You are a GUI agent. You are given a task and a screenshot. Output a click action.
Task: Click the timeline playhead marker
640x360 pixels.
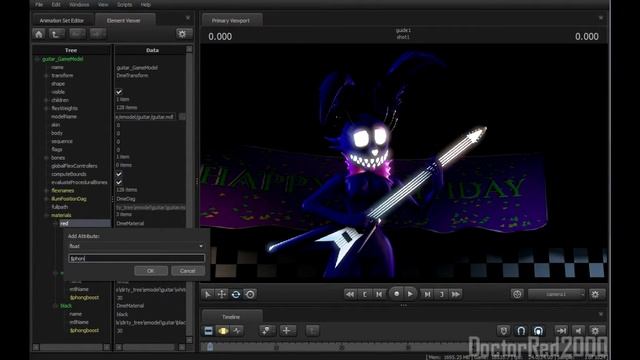tap(210, 347)
